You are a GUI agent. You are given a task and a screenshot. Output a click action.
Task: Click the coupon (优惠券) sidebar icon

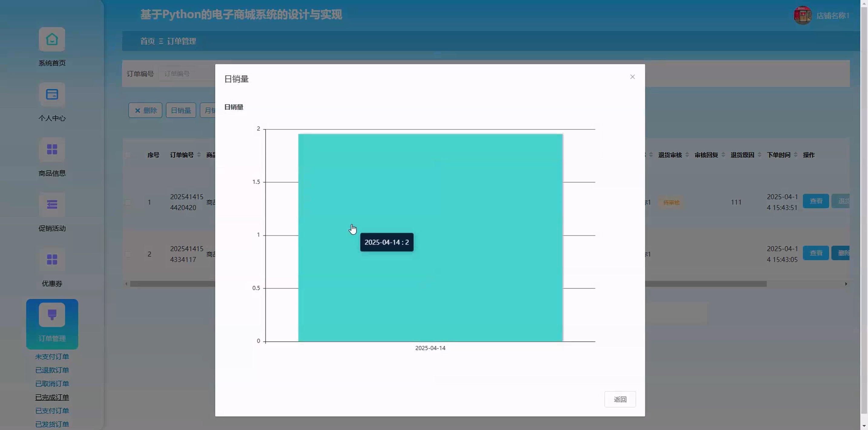[x=52, y=260]
